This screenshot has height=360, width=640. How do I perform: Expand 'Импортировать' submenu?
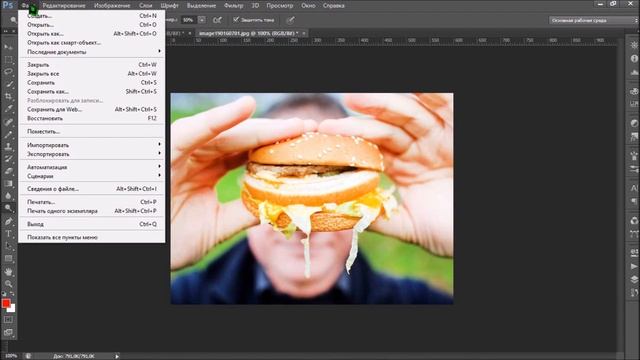tap(92, 145)
